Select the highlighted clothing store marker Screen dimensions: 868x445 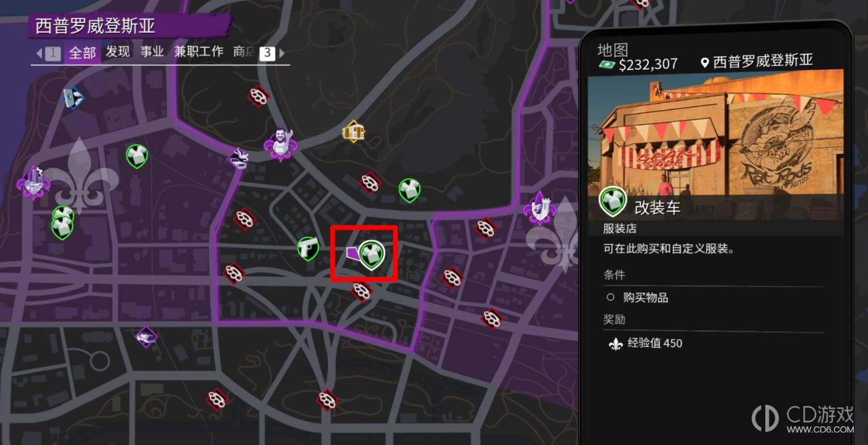[x=372, y=254]
